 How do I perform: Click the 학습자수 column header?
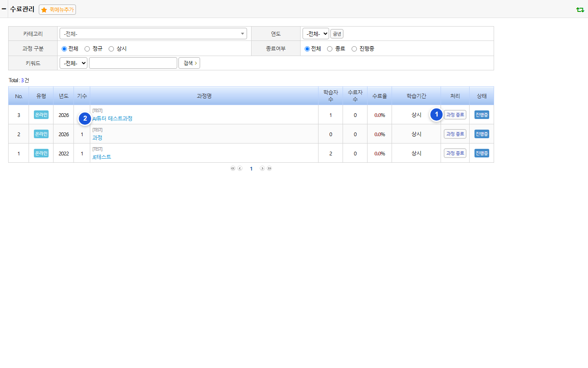pyautogui.click(x=331, y=96)
